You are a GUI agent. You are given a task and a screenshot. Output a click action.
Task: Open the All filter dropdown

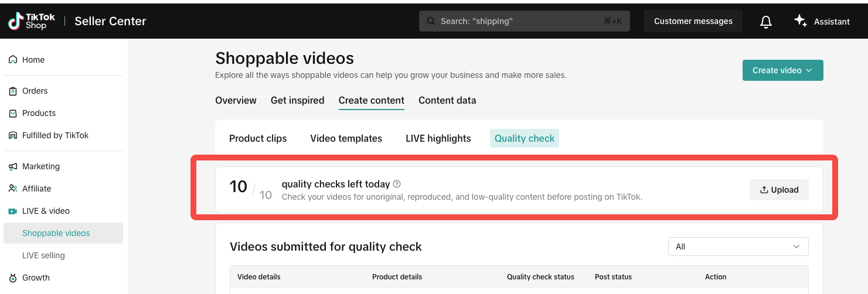[738, 247]
